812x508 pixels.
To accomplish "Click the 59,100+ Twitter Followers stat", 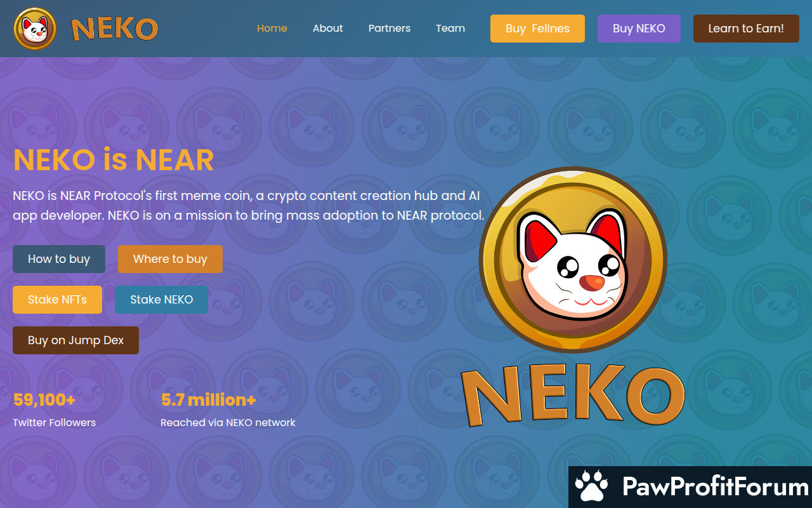I will [55, 410].
